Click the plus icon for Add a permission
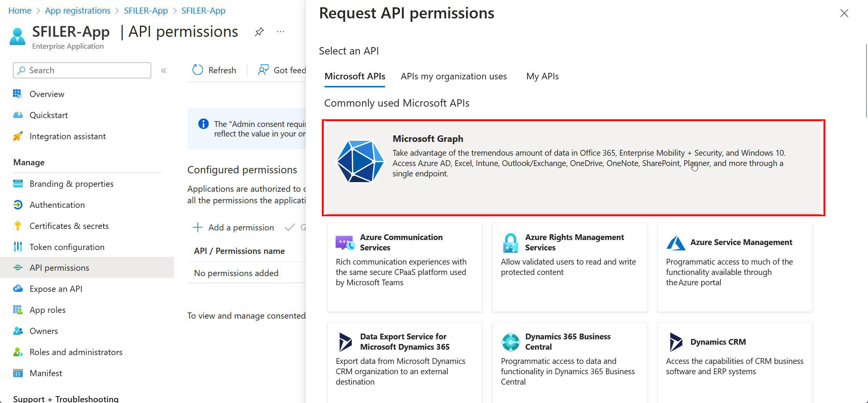This screenshot has width=868, height=403. (x=198, y=227)
